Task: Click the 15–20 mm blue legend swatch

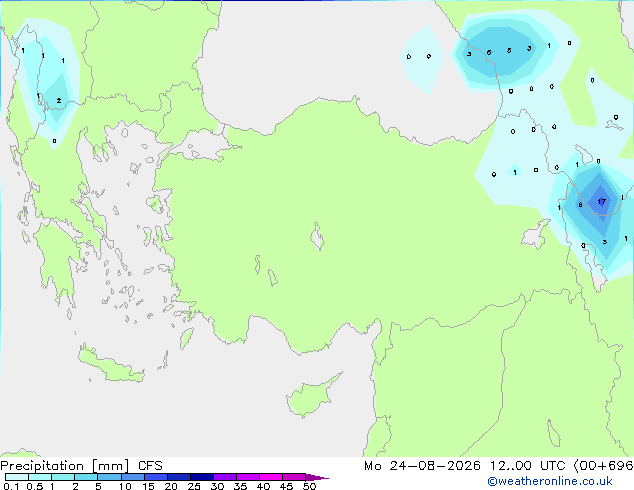Action: (x=156, y=477)
